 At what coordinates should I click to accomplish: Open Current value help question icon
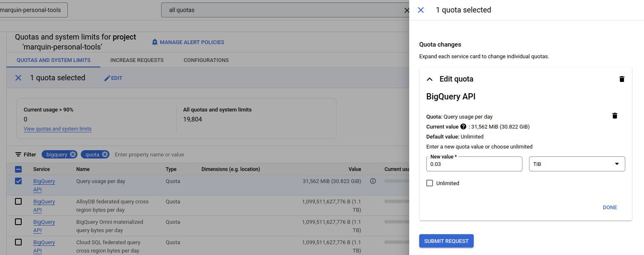click(x=463, y=126)
